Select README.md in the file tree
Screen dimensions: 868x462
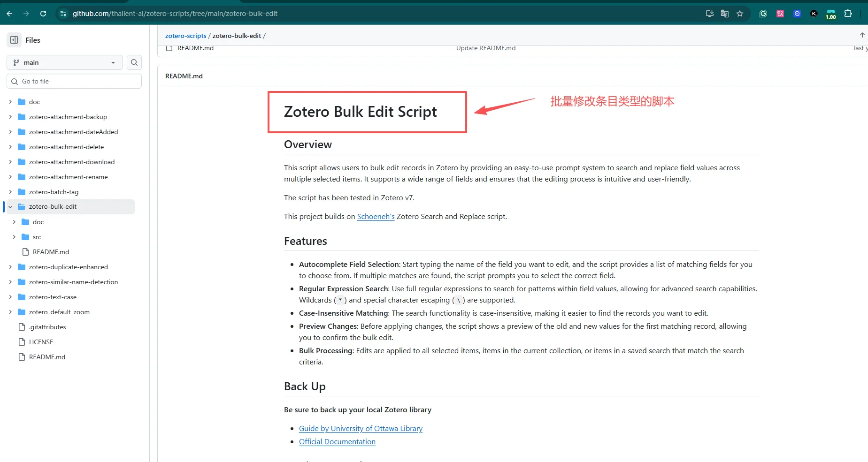coord(51,251)
